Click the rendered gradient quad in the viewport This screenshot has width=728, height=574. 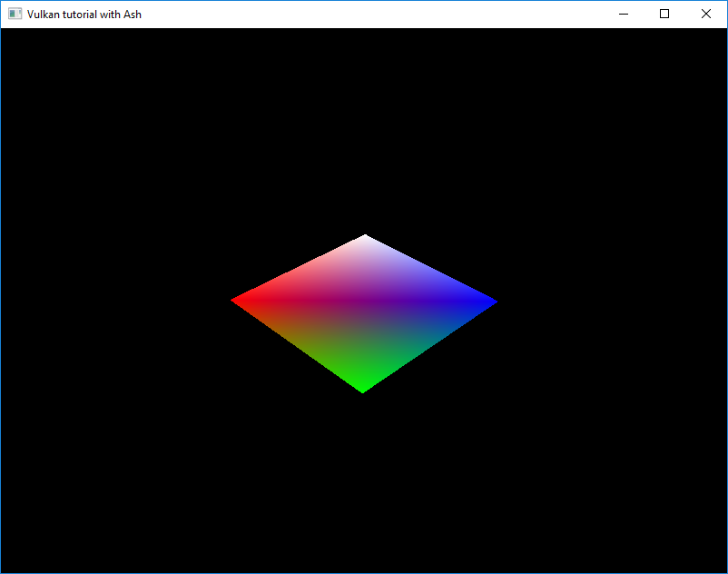click(364, 313)
